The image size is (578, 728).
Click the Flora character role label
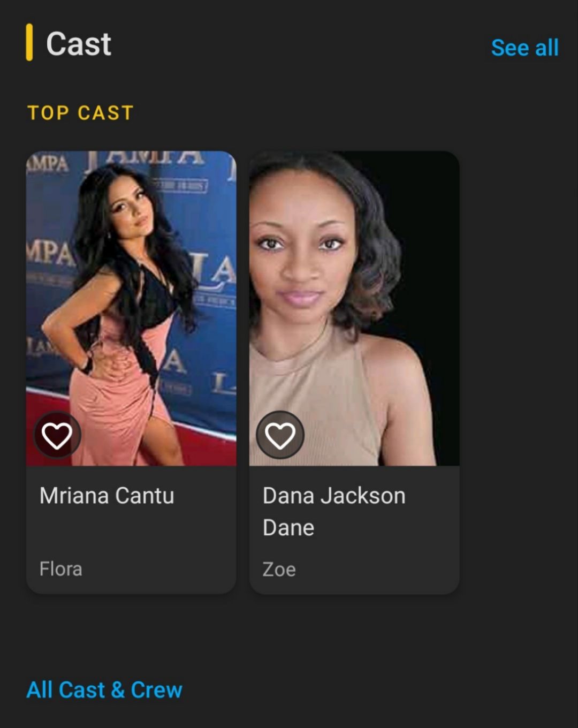pos(61,568)
